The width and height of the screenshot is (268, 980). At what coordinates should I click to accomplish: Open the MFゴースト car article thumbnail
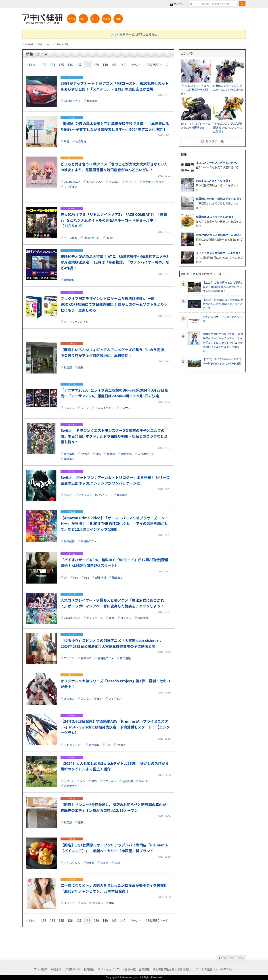point(42,91)
